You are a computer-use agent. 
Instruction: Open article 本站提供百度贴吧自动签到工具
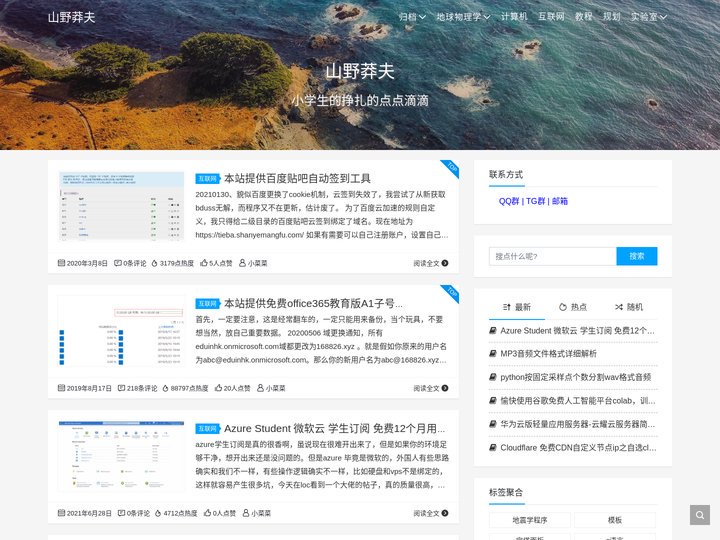coord(297,178)
